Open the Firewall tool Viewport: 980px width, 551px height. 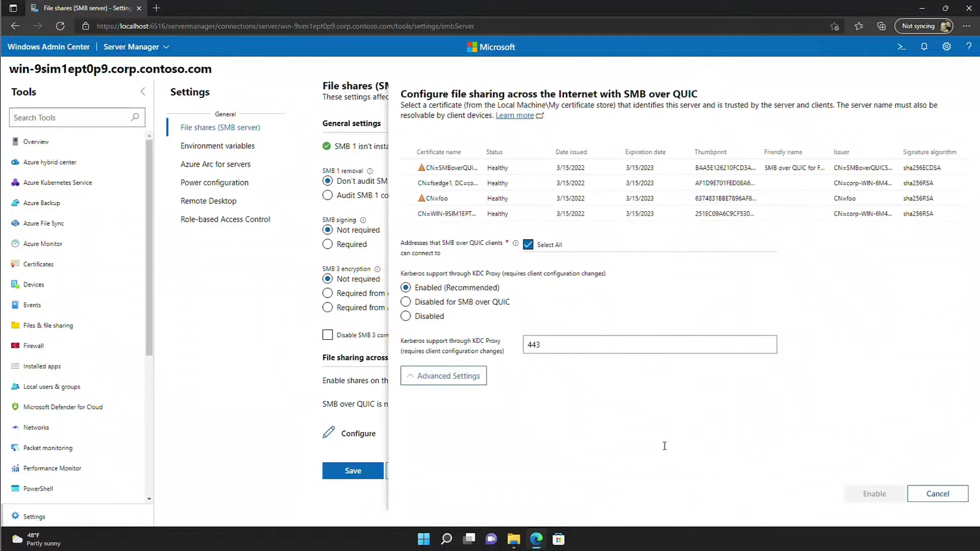click(33, 345)
